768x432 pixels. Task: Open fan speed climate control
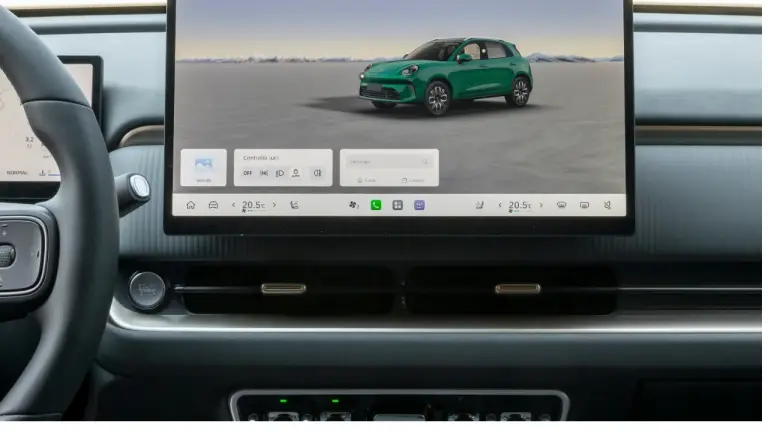pyautogui.click(x=354, y=205)
